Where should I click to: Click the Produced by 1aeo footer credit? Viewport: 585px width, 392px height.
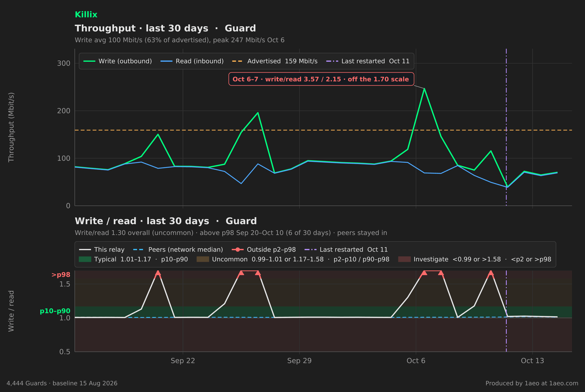[x=532, y=383]
